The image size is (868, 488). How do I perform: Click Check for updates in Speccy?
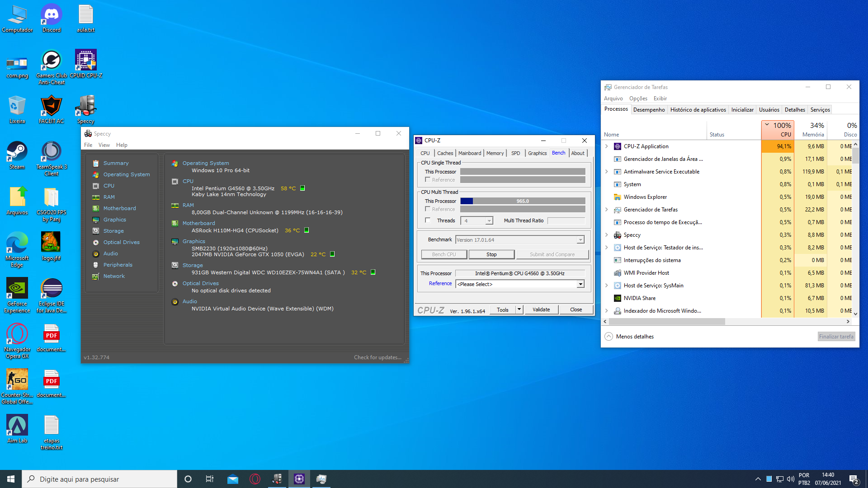[377, 357]
